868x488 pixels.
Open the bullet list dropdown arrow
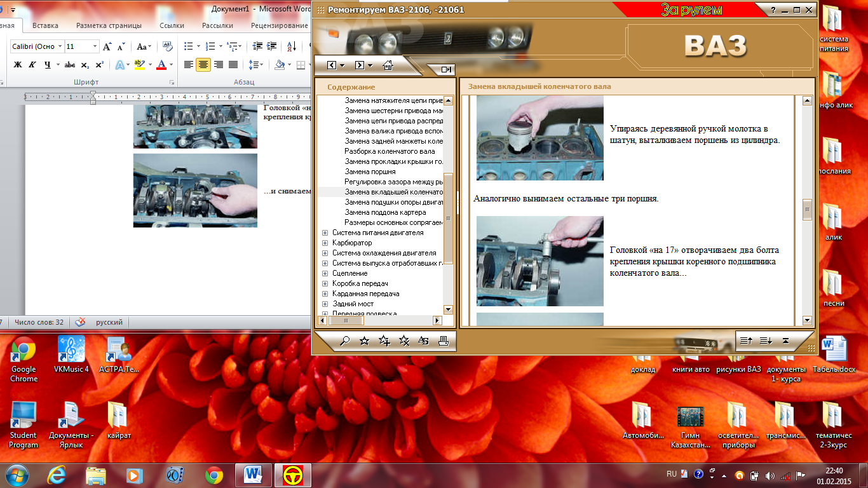point(197,46)
